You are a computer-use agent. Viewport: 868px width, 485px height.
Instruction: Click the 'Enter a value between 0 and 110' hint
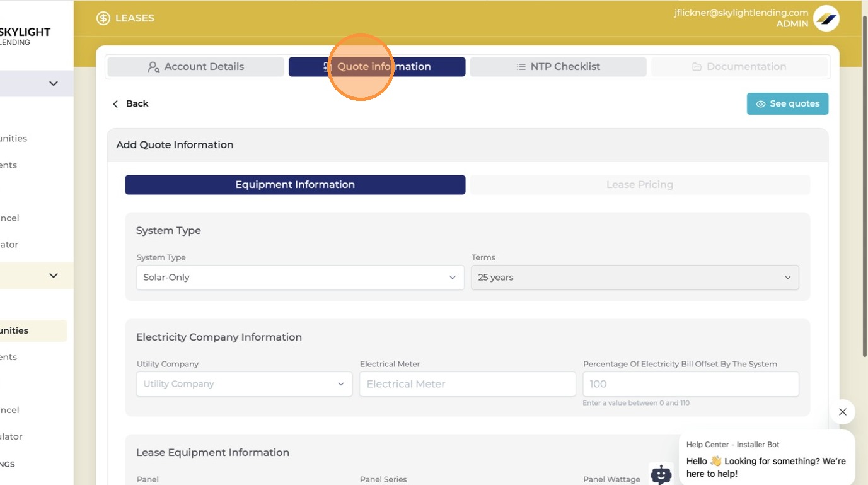(636, 403)
